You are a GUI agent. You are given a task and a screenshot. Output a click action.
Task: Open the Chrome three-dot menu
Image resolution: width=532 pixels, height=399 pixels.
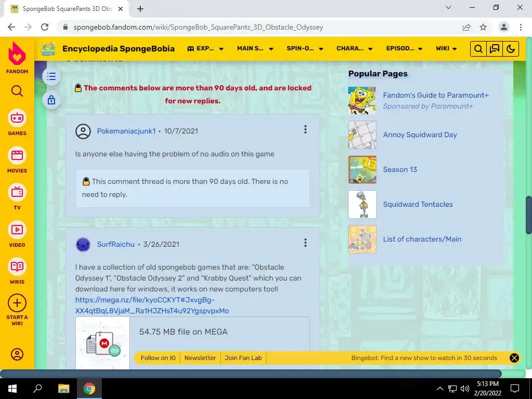click(x=521, y=27)
